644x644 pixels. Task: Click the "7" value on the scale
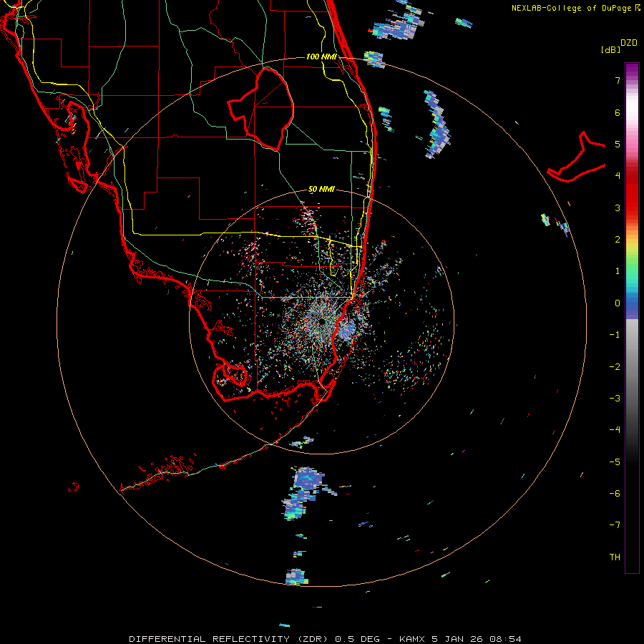pyautogui.click(x=618, y=80)
